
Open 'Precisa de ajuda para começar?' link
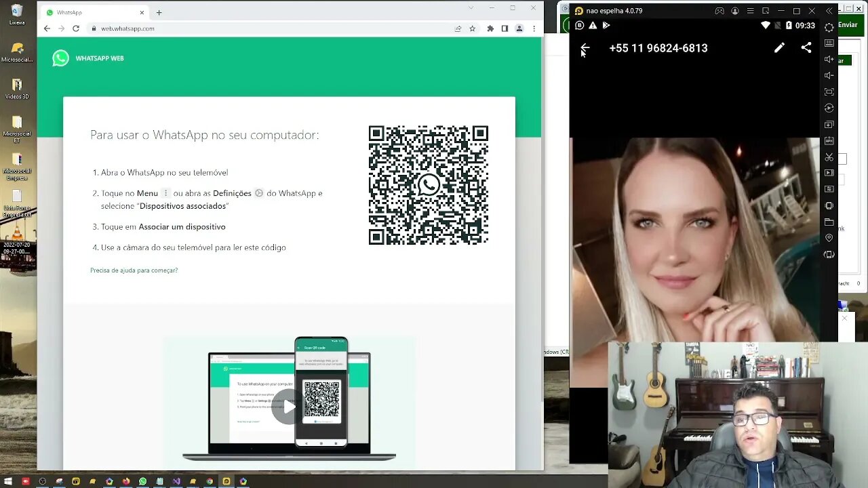pyautogui.click(x=134, y=270)
